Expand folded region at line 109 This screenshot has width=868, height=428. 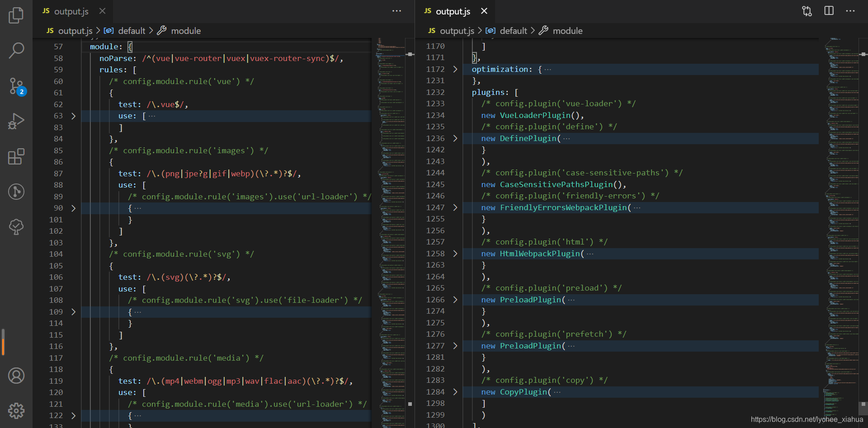click(73, 312)
